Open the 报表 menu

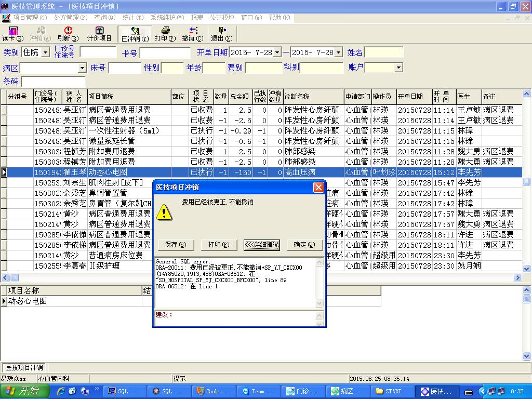pyautogui.click(x=197, y=18)
